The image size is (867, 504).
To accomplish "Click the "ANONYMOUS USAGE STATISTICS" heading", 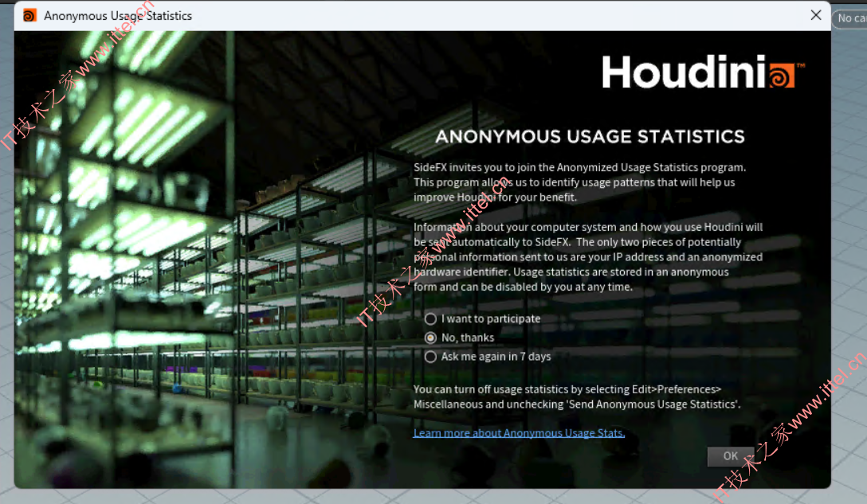I will coord(590,136).
